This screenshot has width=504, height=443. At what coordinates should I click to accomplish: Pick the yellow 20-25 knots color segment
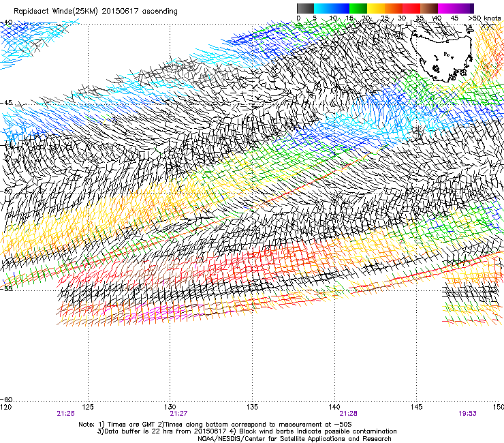[x=376, y=8]
